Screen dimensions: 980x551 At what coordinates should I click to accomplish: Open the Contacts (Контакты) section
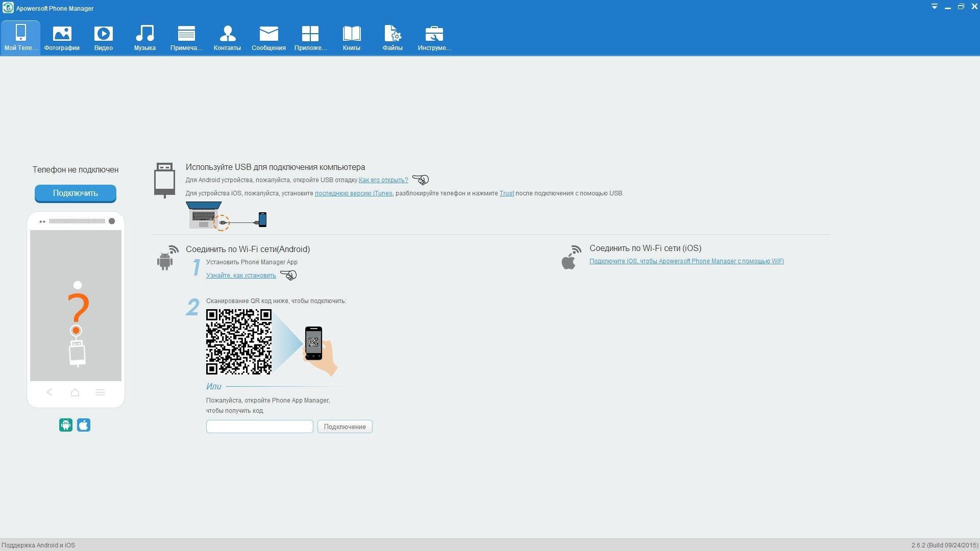(227, 38)
